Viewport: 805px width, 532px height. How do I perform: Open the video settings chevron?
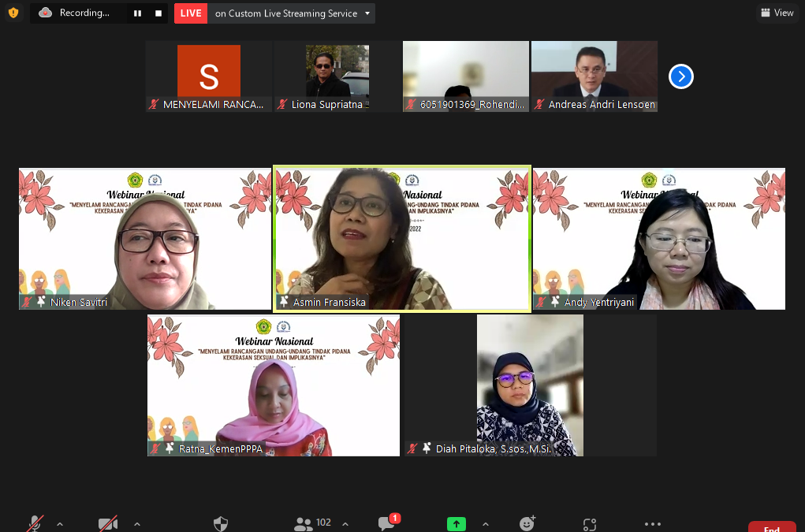click(x=136, y=523)
